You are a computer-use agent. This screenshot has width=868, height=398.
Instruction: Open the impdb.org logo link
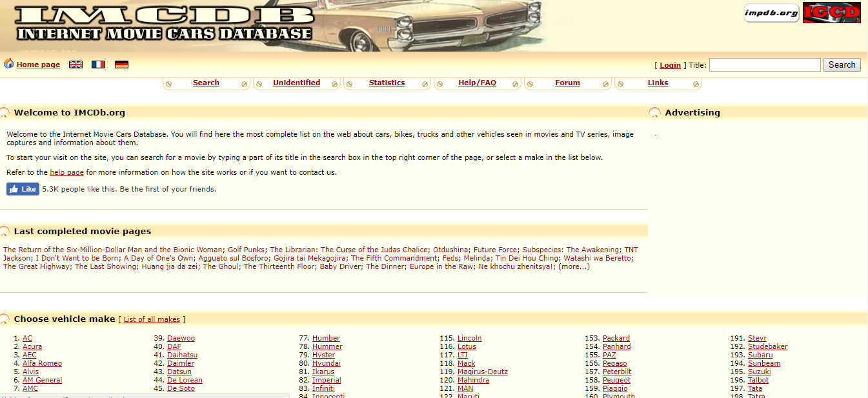click(771, 12)
